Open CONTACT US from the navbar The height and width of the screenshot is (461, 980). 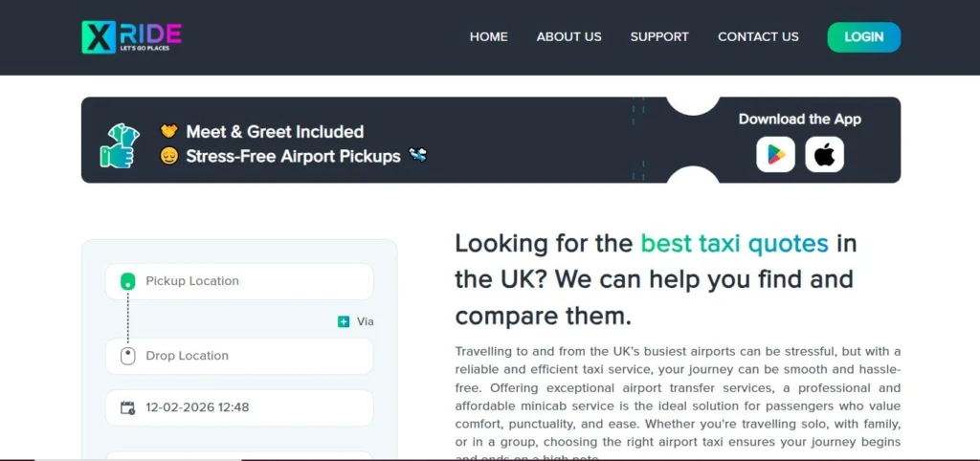[758, 36]
